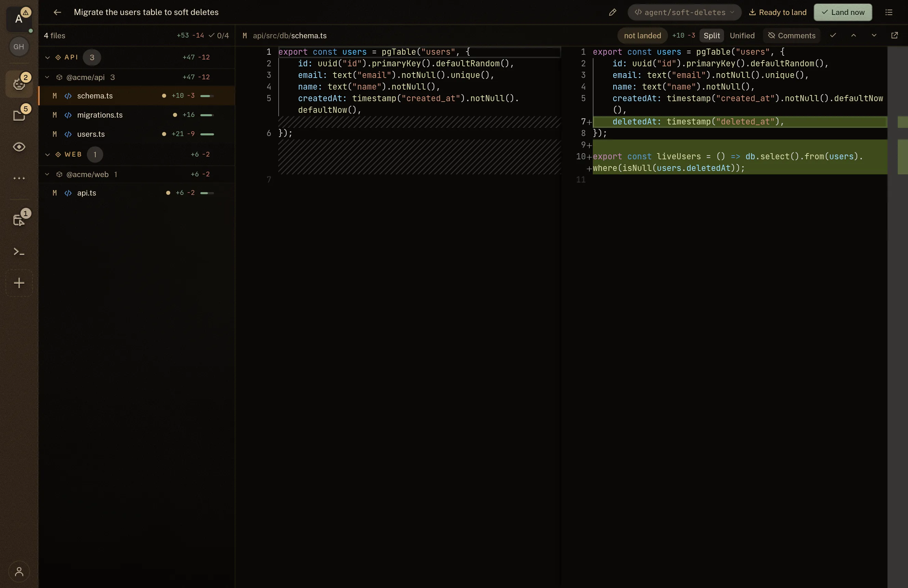The width and height of the screenshot is (908, 588).
Task: Click the 'not landed' status pill
Action: (x=642, y=36)
